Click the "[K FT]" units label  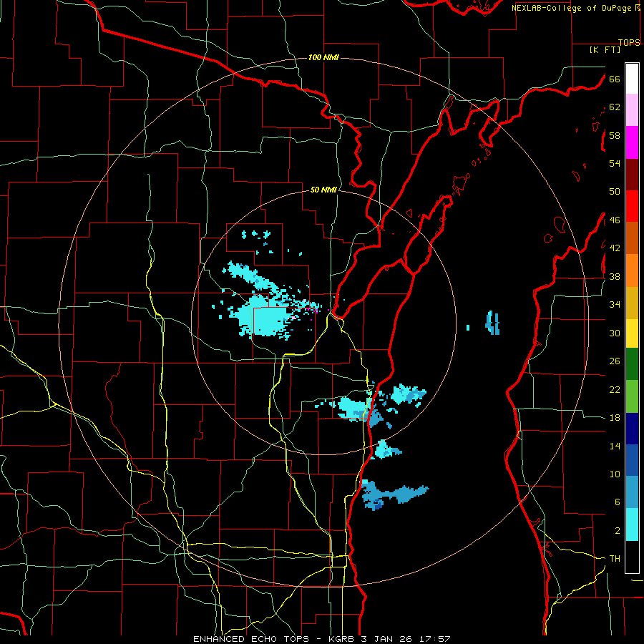click(x=605, y=49)
